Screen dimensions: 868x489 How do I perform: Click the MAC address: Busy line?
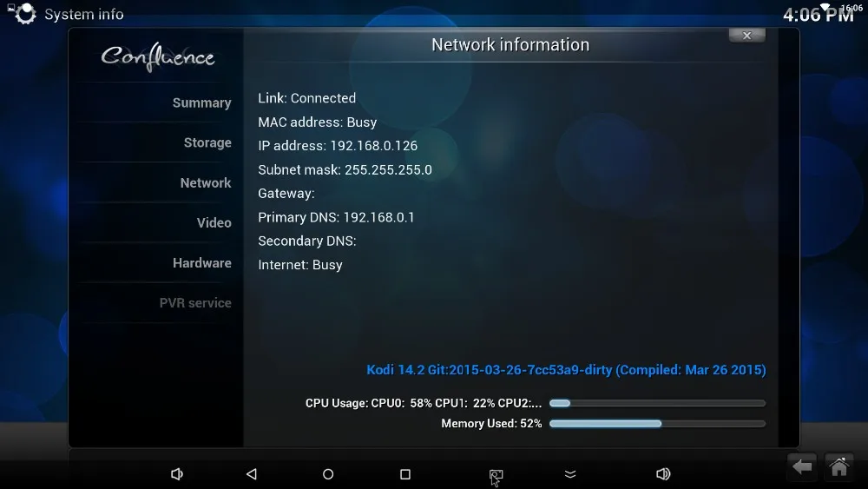317,122
